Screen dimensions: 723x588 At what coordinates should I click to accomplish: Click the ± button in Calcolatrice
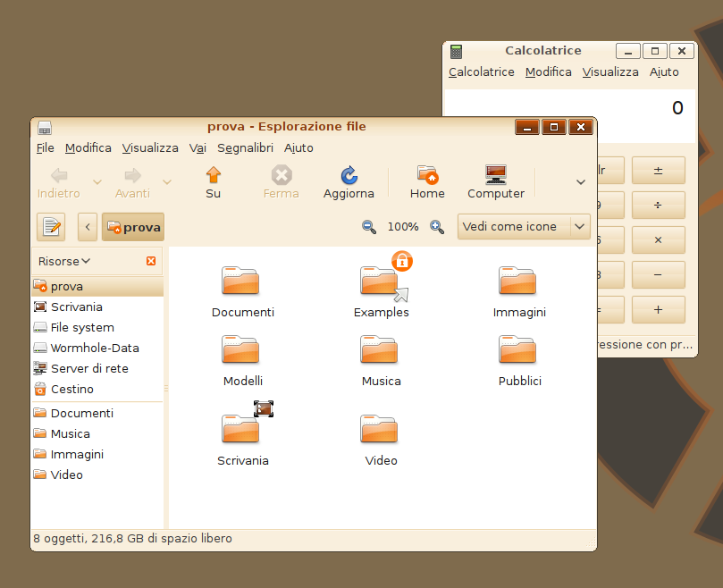click(x=658, y=170)
